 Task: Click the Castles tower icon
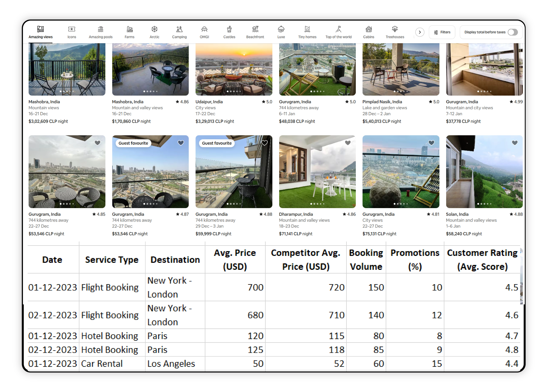229,29
